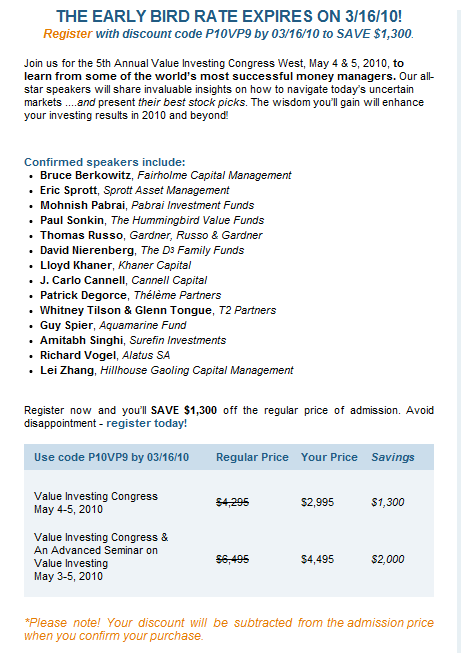The width and height of the screenshot is (461, 653).
Task: Click the $1,300 savings amount in table
Action: point(388,502)
